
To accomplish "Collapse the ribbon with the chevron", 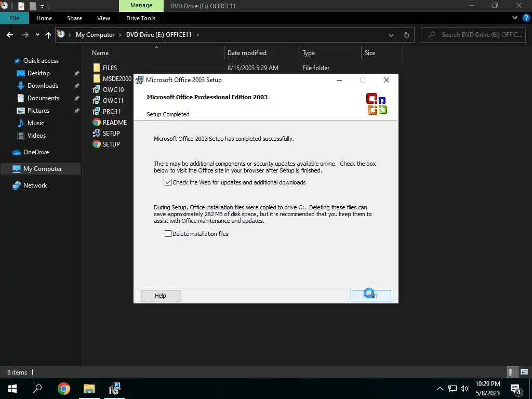I will click(x=515, y=18).
